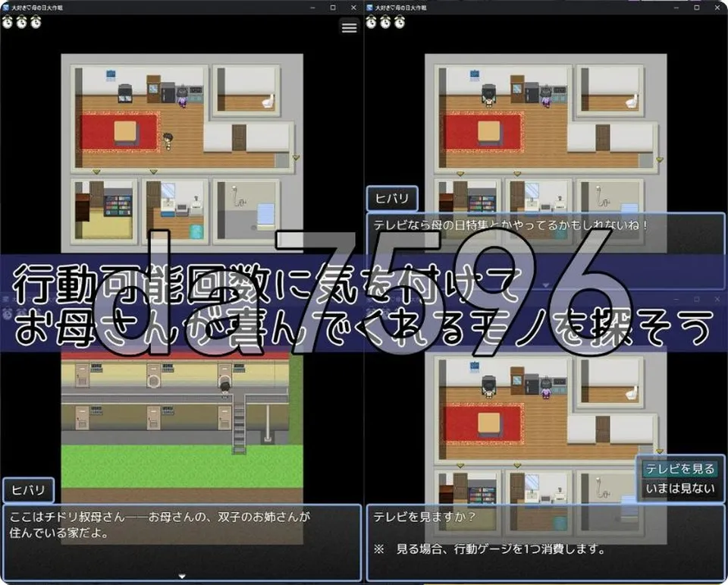Select the 'テレビを見る' choice
Image resolution: width=728 pixels, height=585 pixels.
click(x=680, y=469)
